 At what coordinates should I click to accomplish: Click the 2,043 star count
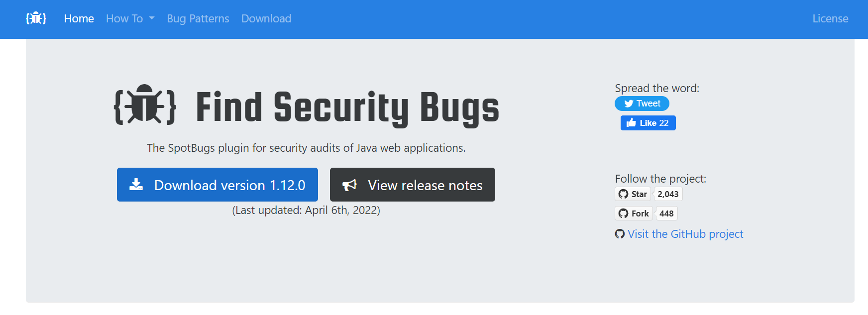click(668, 194)
